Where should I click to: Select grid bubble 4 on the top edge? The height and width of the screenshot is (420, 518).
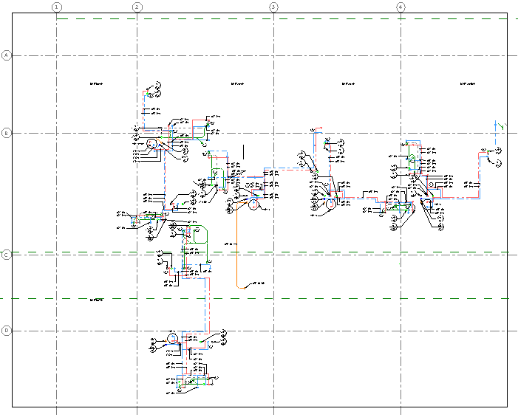pos(401,7)
